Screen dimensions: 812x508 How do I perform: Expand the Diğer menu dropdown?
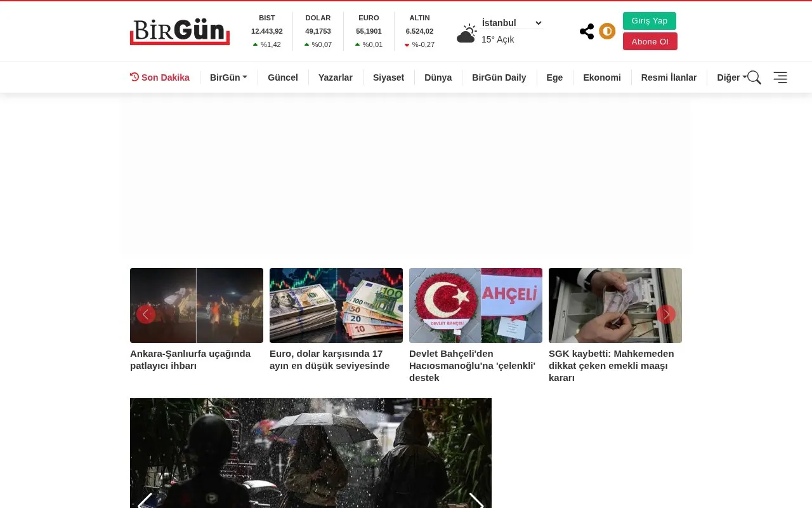731,77
